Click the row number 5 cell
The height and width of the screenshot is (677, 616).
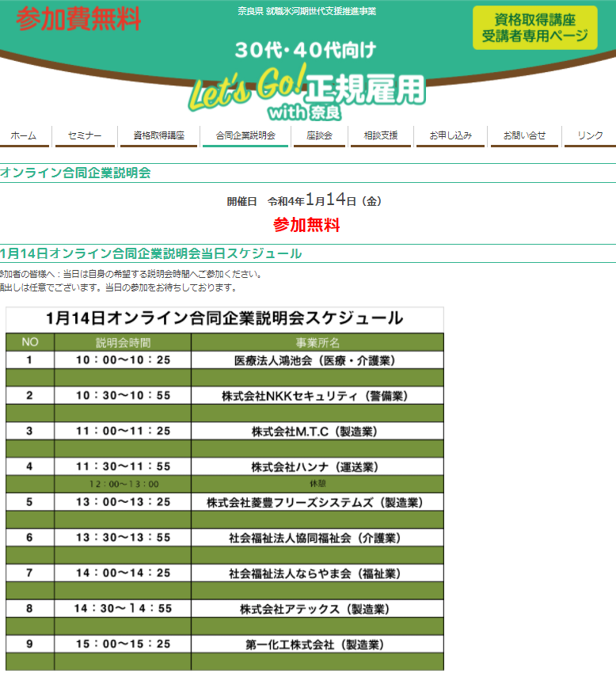point(30,502)
